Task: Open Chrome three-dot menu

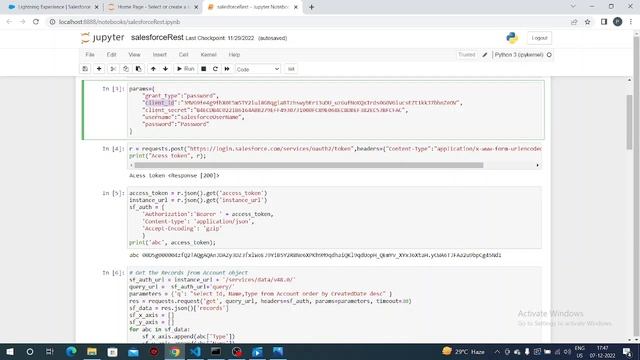Action: [631, 22]
